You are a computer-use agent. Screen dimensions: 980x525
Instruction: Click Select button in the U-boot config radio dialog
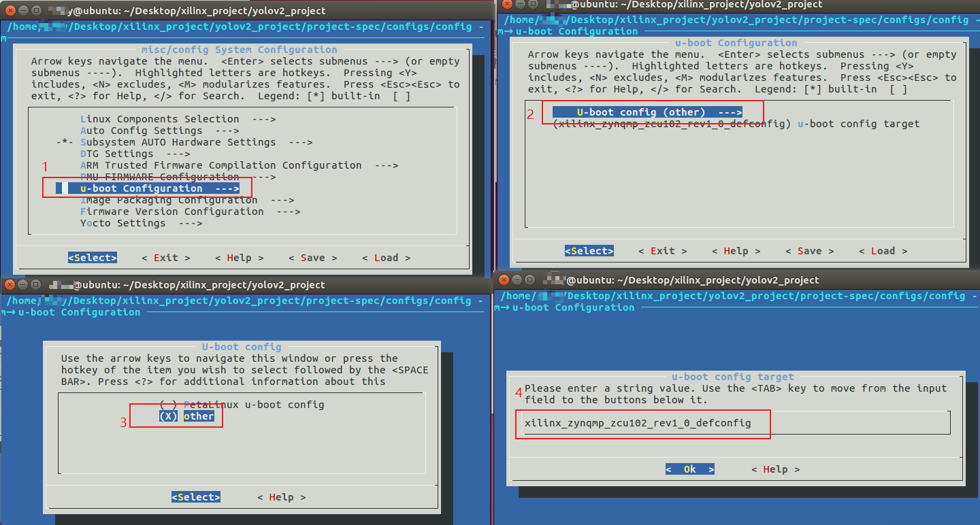coord(196,497)
